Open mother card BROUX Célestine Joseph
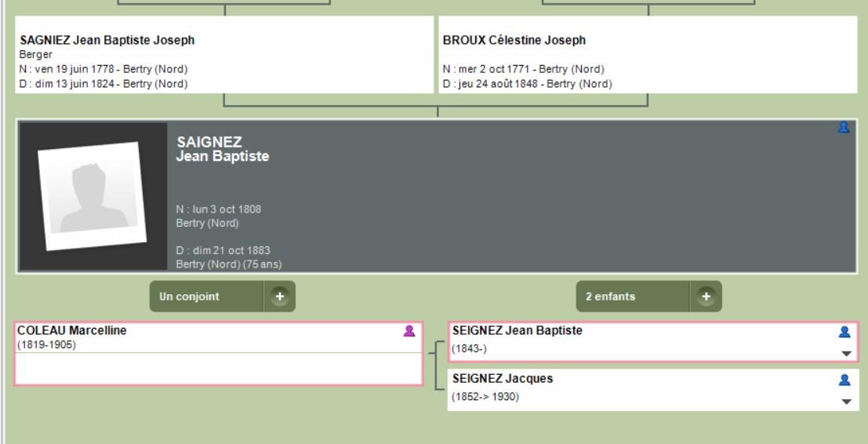 (x=648, y=55)
